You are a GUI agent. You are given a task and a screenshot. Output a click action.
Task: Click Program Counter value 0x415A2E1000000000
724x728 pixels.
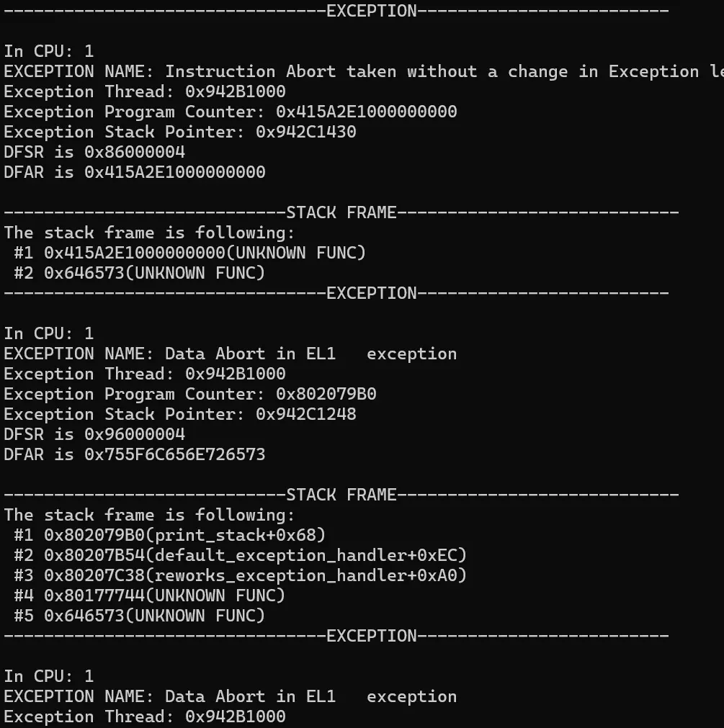point(366,112)
